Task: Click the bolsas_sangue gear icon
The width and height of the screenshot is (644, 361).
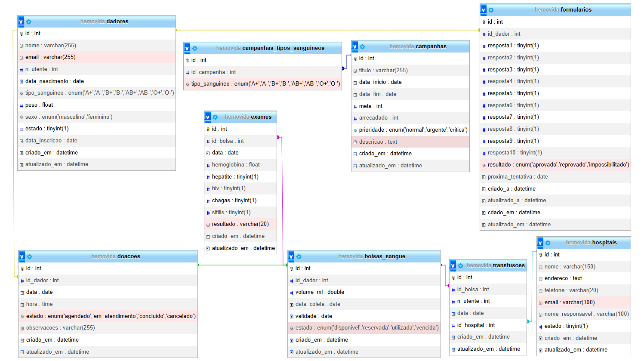Action: 299,256
